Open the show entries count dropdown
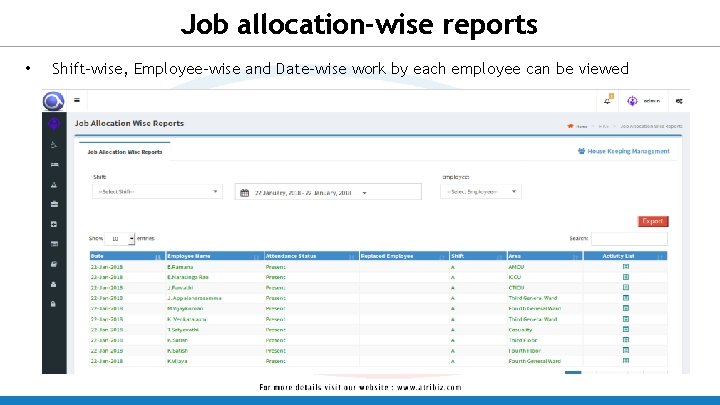Viewport: 720px width, 405px height. [119, 239]
